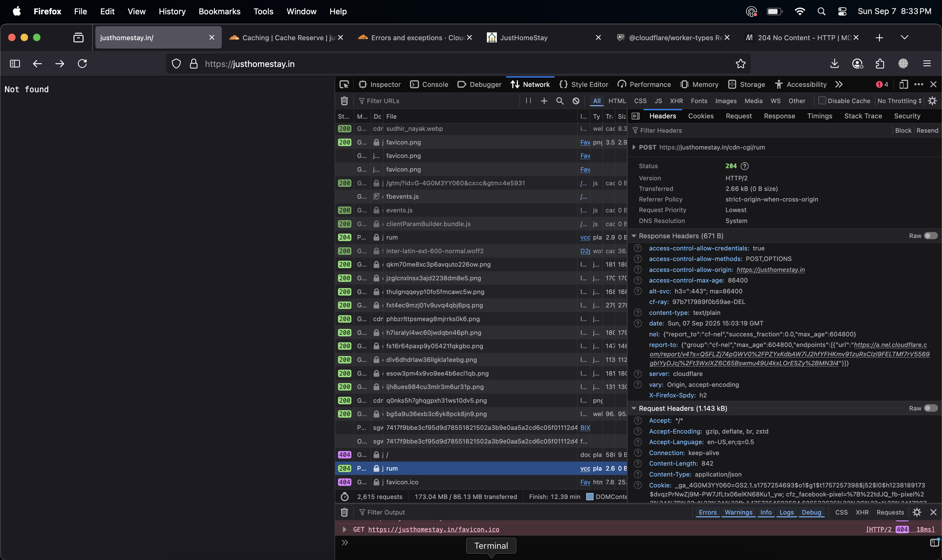Bookmark this page with the star icon

pyautogui.click(x=740, y=64)
